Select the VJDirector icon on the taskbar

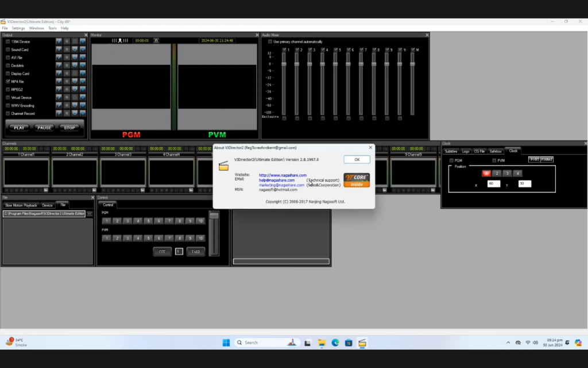click(363, 342)
